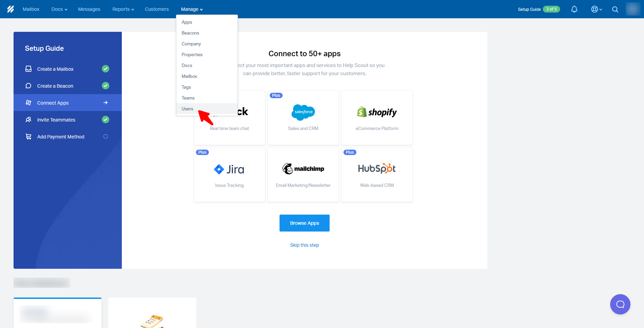644x328 pixels.
Task: Click the Connect Apps sidebar icon
Action: click(28, 103)
